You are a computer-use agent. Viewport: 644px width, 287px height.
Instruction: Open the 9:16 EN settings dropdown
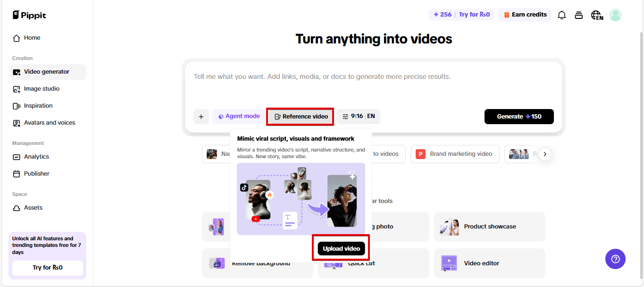pos(358,117)
